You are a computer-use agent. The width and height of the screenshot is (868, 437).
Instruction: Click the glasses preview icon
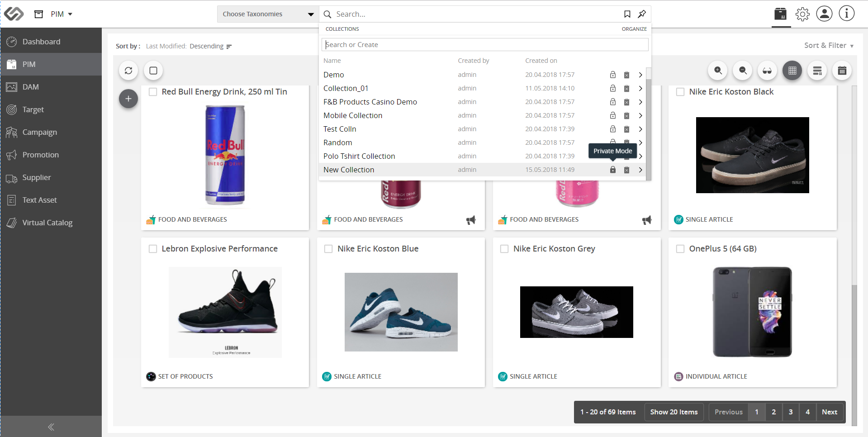coord(767,71)
